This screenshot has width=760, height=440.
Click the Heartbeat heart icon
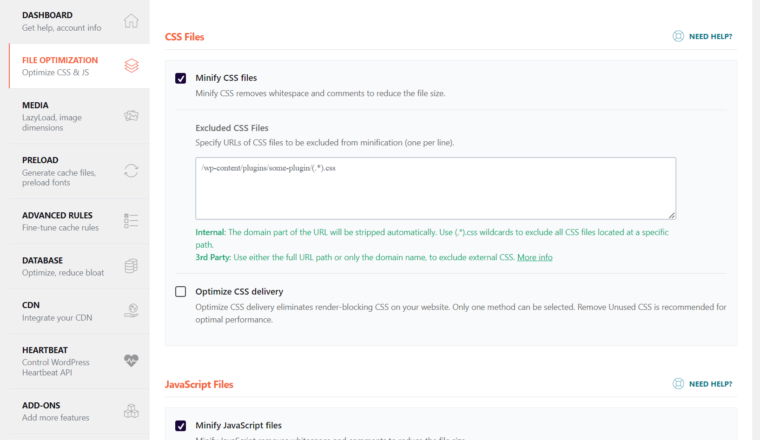coord(131,361)
